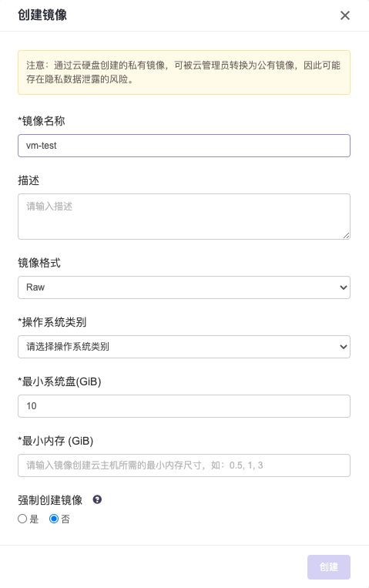
Task: Open the 镜像格式 dropdown showing Raw
Action: 184,287
